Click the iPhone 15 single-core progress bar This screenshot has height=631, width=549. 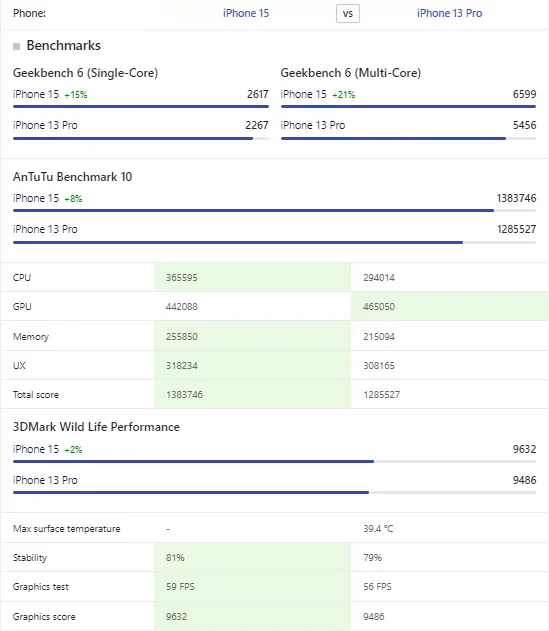tap(141, 107)
